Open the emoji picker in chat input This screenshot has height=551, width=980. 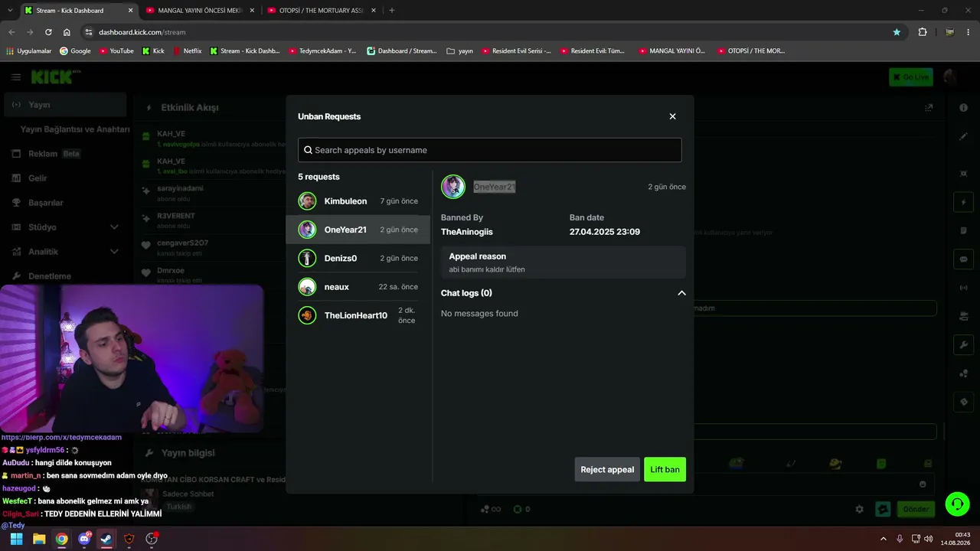point(923,484)
